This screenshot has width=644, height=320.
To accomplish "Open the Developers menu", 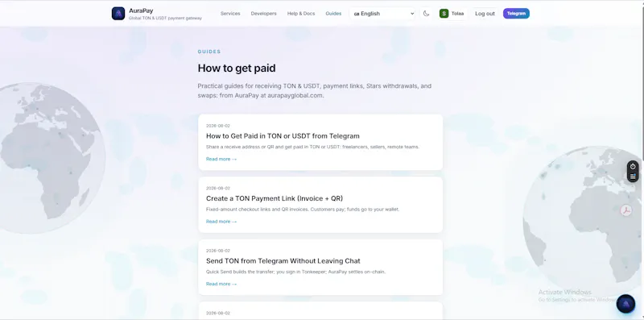I will pyautogui.click(x=264, y=14).
